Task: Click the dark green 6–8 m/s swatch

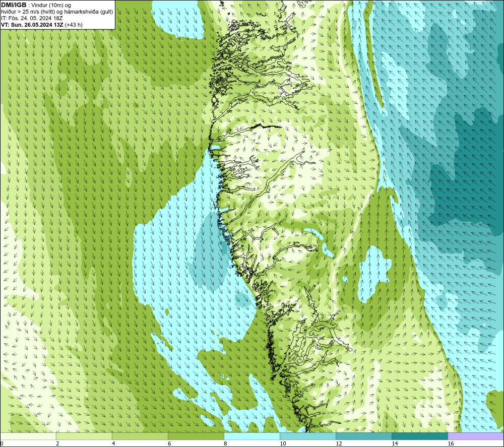Action: pyautogui.click(x=196, y=436)
